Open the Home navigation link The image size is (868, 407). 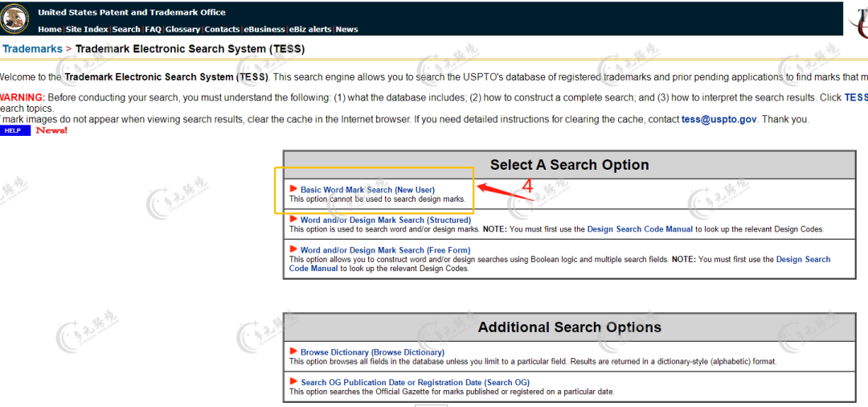(x=50, y=29)
